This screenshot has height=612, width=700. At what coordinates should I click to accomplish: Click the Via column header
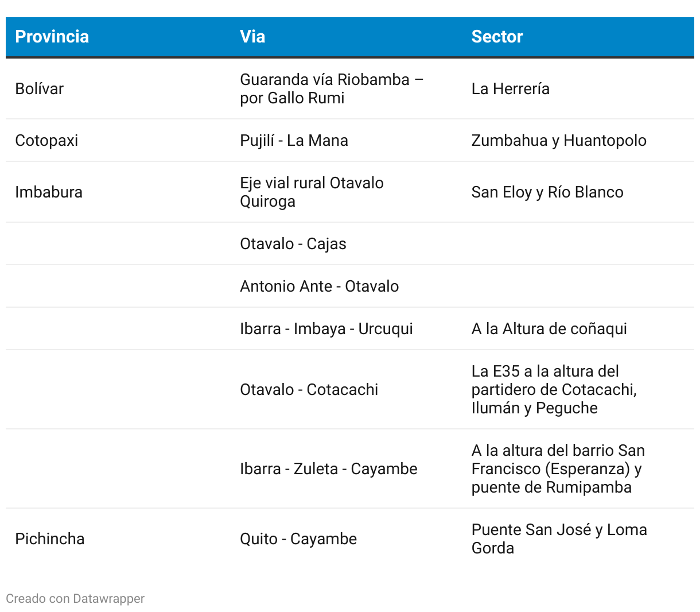(252, 37)
